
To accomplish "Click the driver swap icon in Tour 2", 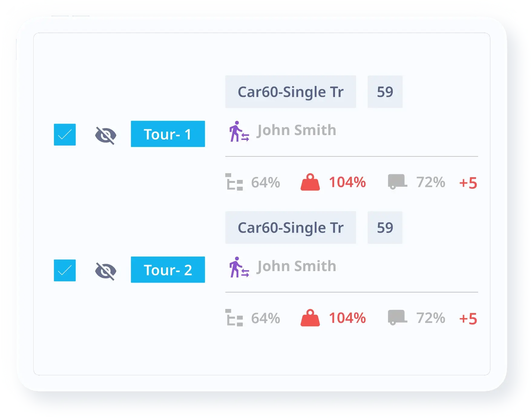I will click(x=239, y=267).
